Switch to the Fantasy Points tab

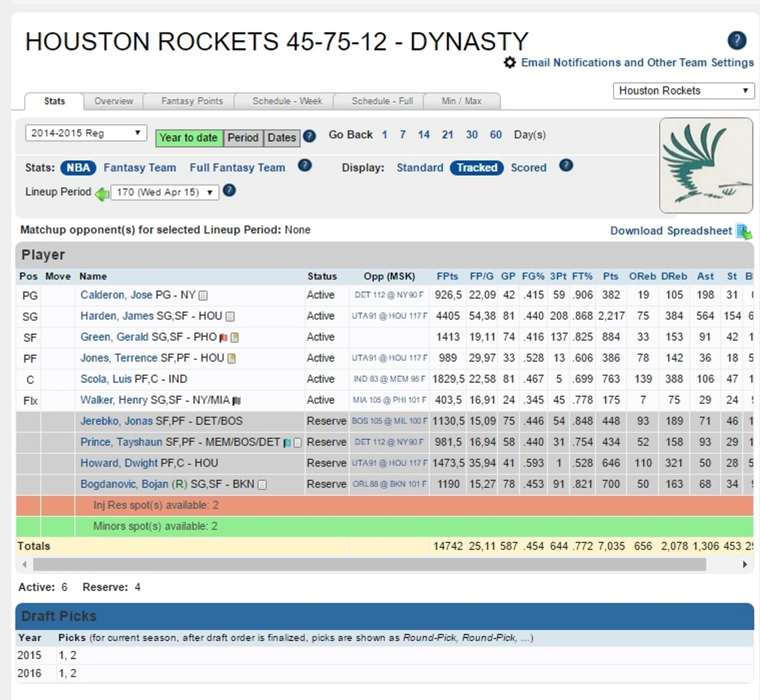tap(192, 101)
